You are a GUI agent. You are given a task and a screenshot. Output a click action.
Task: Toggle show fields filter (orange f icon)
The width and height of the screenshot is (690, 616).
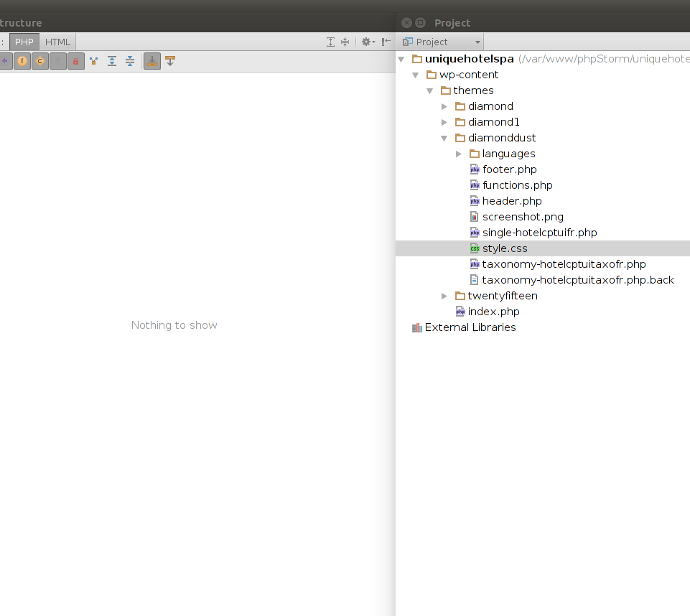(x=22, y=61)
